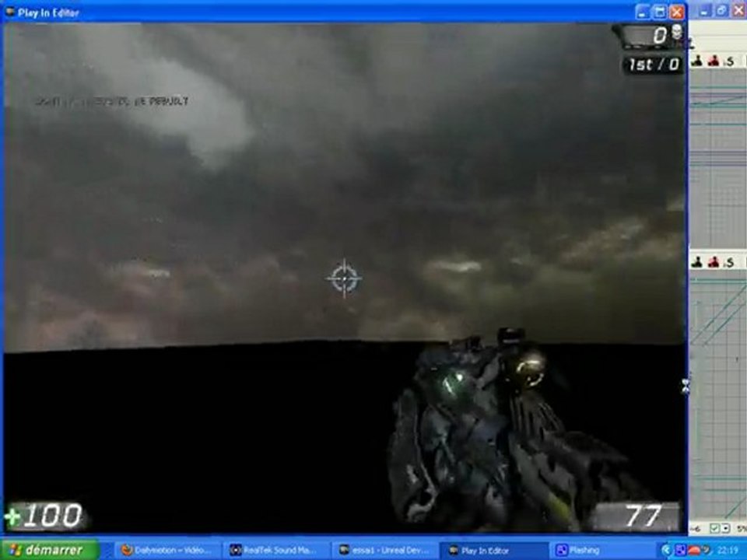Click S toggle in upper editor viewport toolbar
747x560 pixels.
(729, 61)
